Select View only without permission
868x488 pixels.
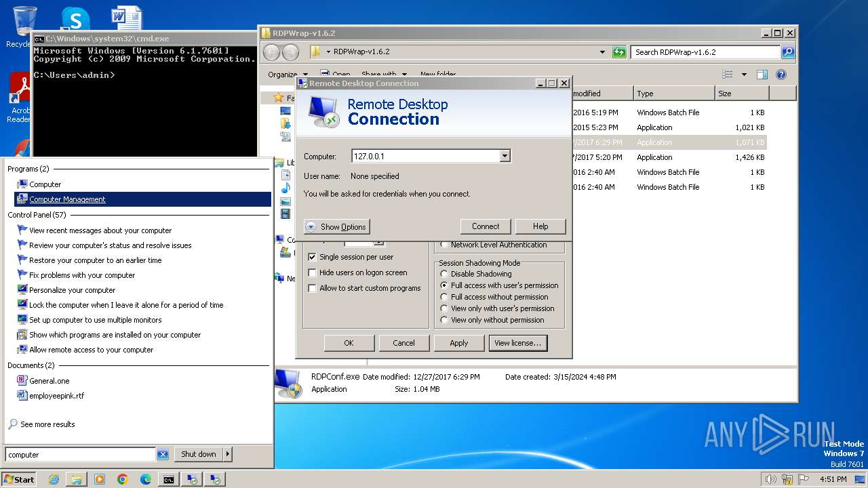tap(445, 320)
